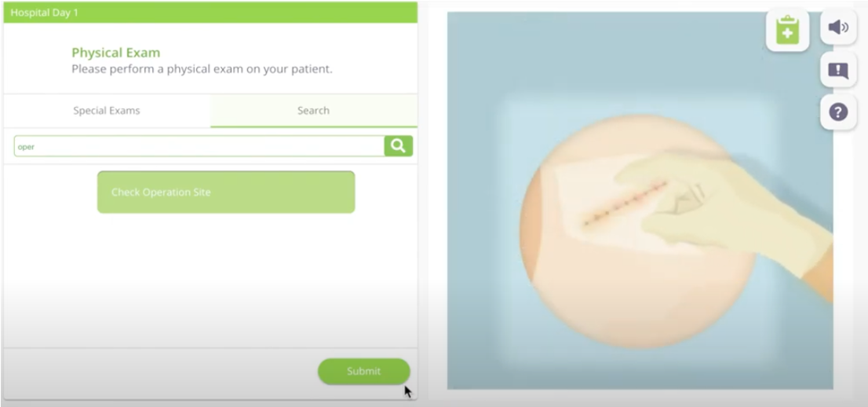Image resolution: width=868 pixels, height=407 pixels.
Task: Click the bottom bar left of Submit
Action: 161,372
